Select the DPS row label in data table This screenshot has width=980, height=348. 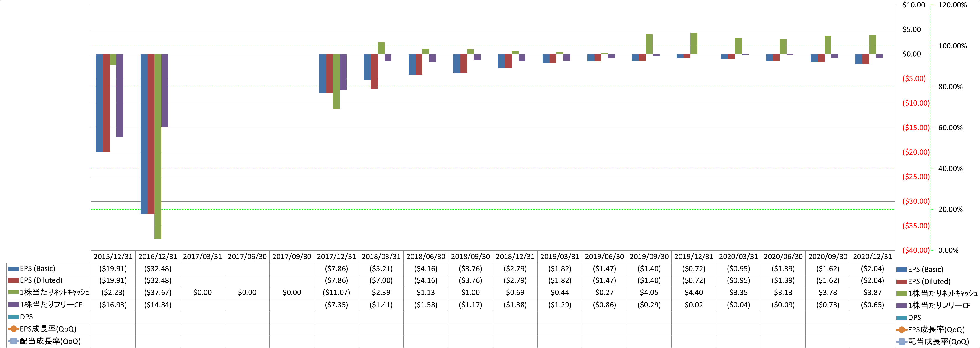(x=27, y=317)
